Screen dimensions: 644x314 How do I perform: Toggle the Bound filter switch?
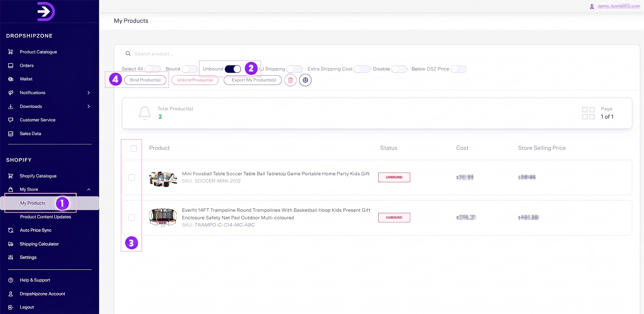190,69
